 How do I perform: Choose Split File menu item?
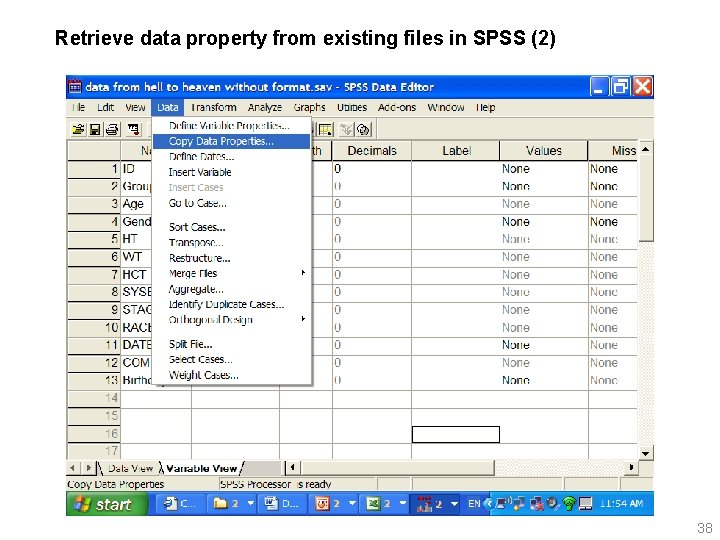tap(232, 344)
